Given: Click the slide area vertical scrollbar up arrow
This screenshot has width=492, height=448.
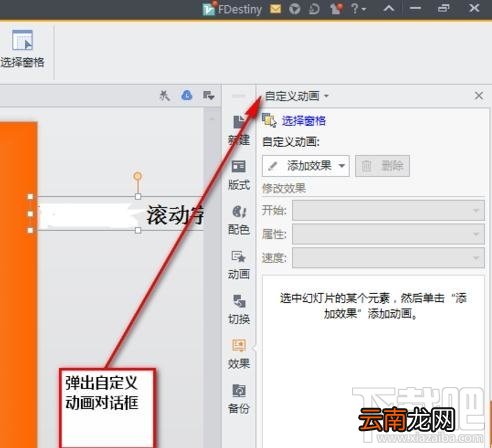Looking at the screenshot, I should tap(212, 118).
